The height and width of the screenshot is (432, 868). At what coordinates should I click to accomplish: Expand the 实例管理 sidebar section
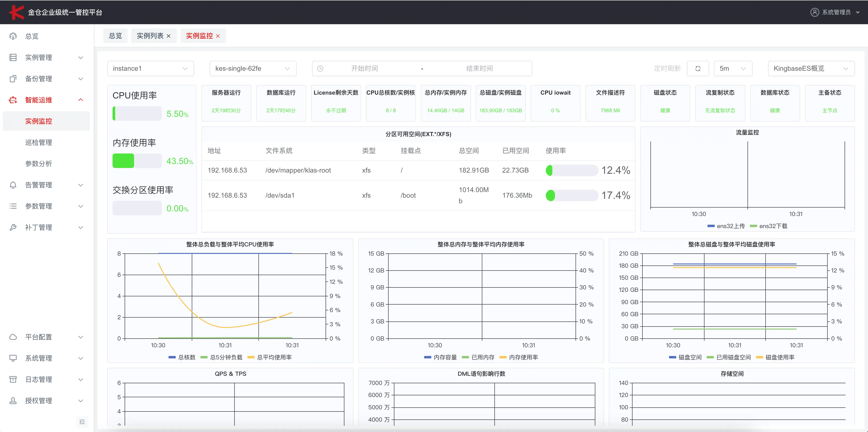(39, 57)
